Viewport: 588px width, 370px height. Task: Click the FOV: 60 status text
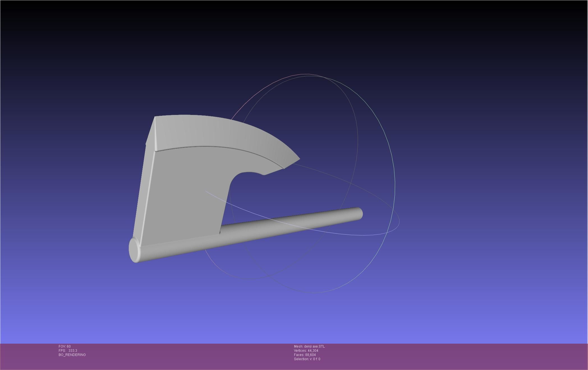[x=65, y=346]
